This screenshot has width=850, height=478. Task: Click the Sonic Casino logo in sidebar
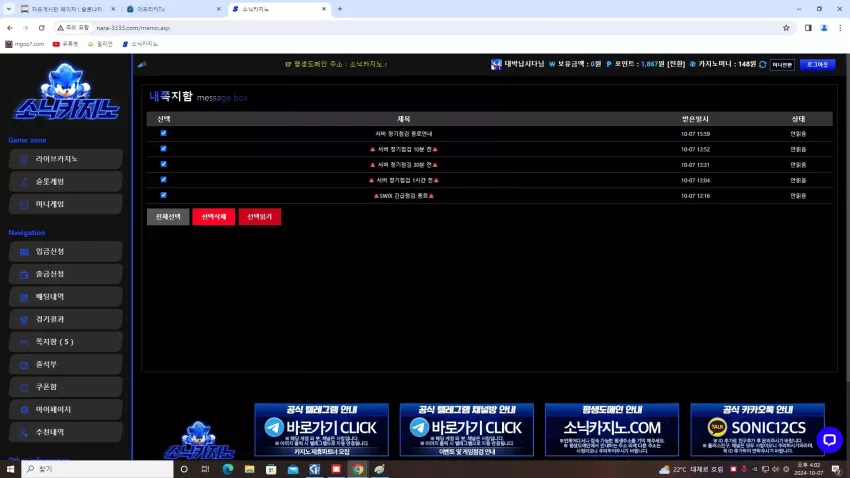click(66, 91)
